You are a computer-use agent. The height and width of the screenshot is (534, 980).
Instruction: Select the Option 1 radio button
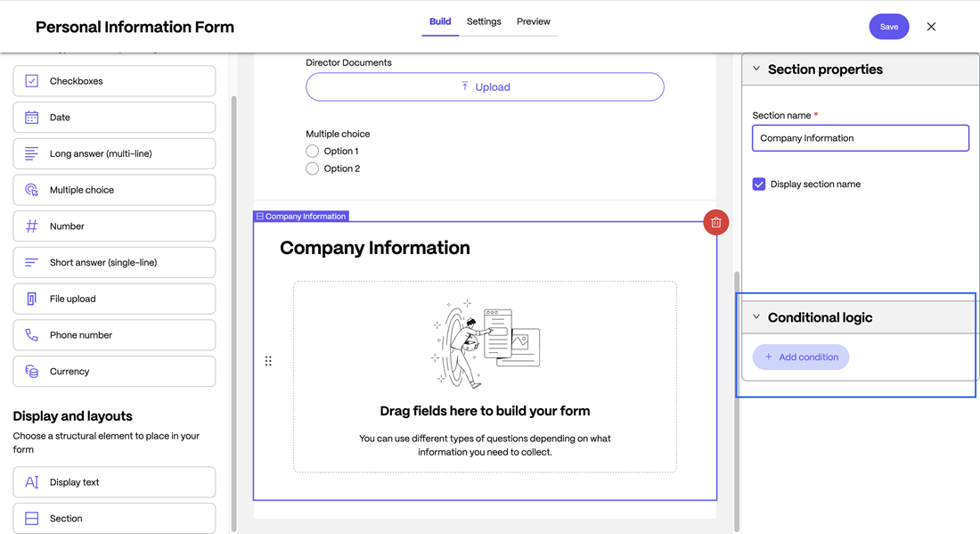click(313, 152)
